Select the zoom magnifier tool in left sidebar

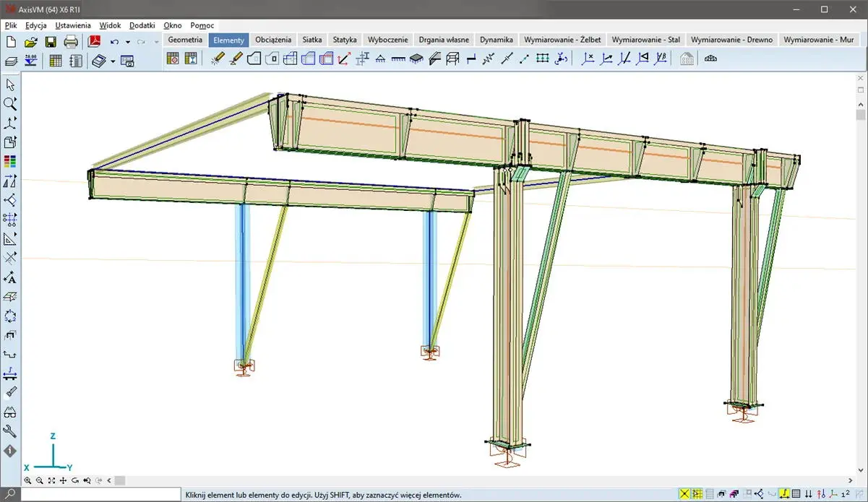(10, 104)
